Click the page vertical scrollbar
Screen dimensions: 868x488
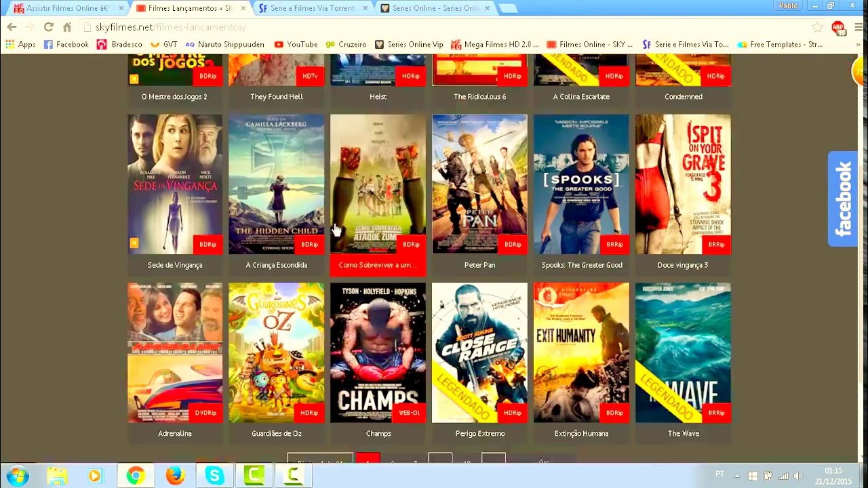(862, 258)
